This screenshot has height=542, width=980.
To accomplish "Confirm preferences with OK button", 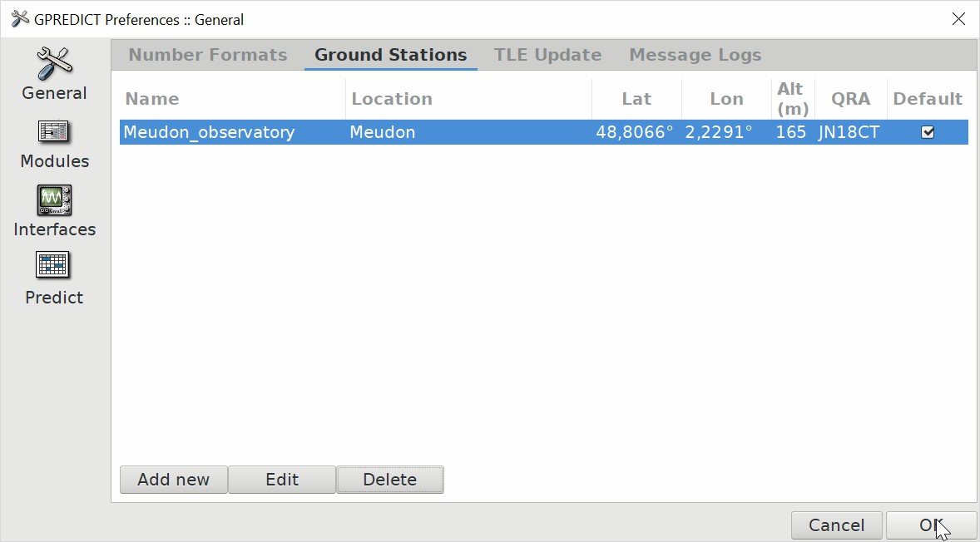I will pyautogui.click(x=931, y=525).
